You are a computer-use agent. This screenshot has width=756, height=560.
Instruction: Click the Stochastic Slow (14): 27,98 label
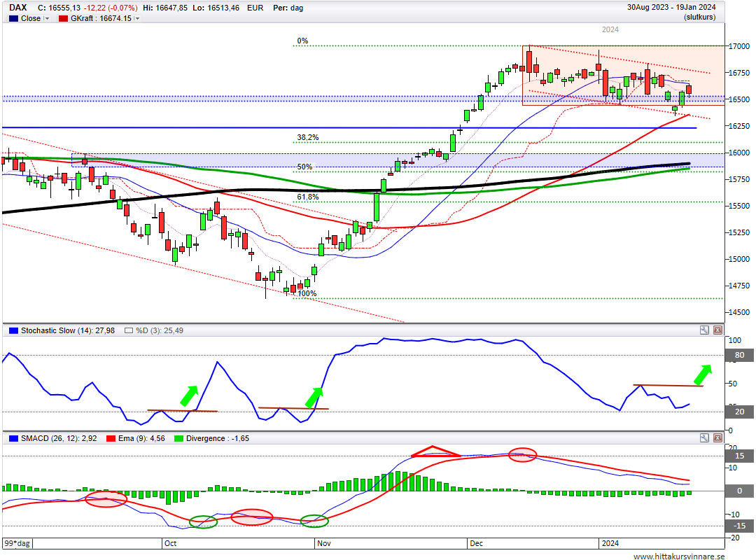click(x=68, y=330)
